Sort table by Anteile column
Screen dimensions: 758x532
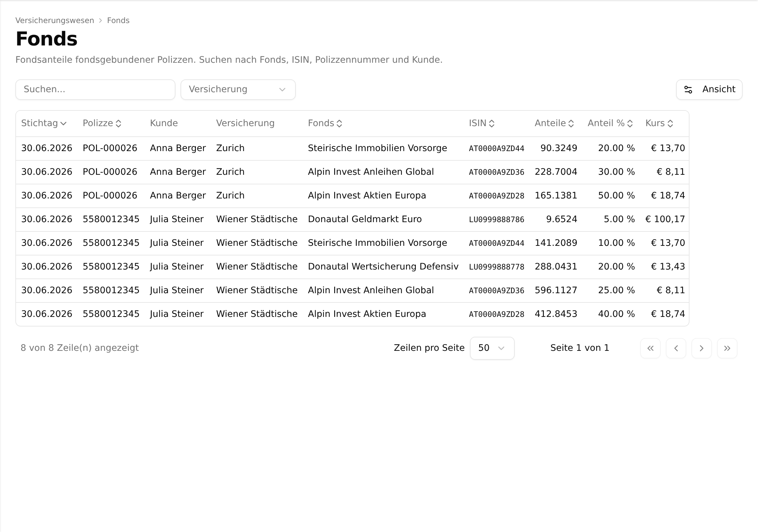point(554,123)
